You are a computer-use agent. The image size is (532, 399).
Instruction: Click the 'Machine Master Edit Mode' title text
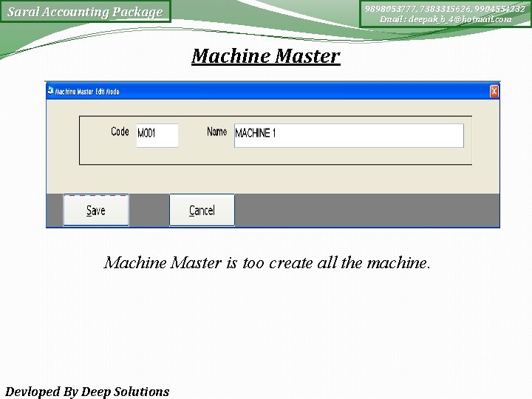pyautogui.click(x=87, y=92)
